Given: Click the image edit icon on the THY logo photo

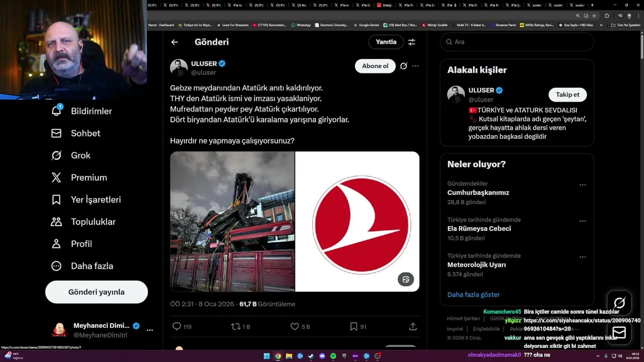Looking at the screenshot, I should [406, 279].
